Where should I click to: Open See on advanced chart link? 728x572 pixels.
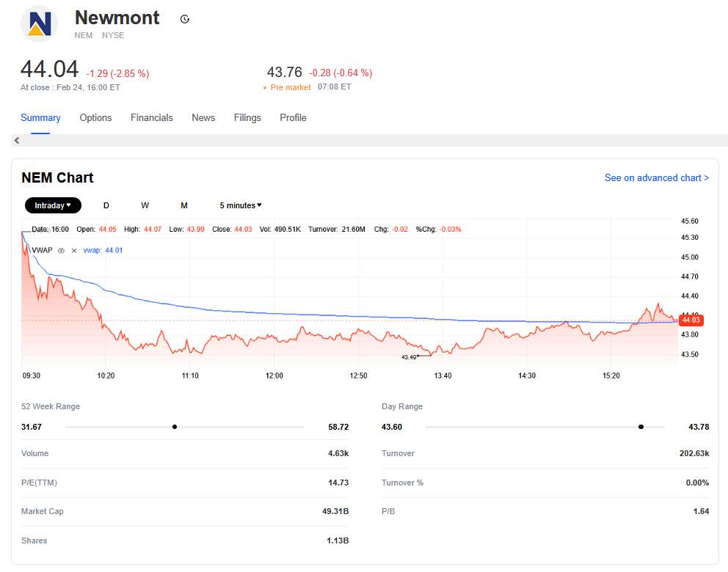(656, 178)
